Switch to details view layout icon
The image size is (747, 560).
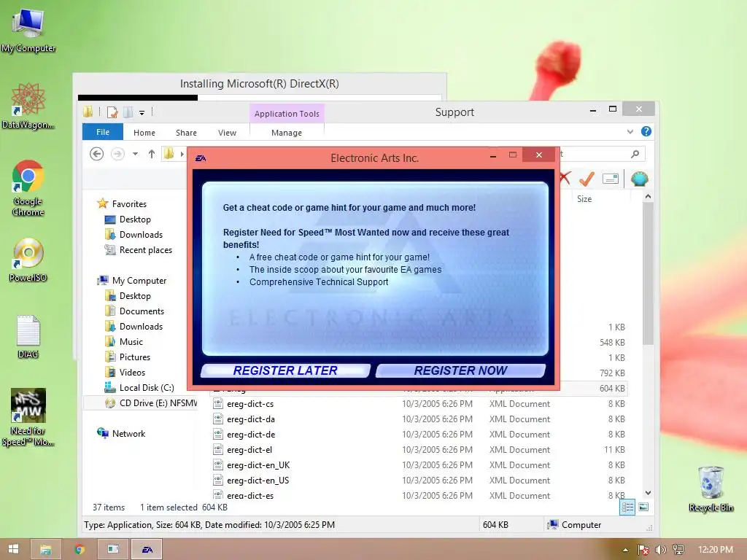click(627, 507)
